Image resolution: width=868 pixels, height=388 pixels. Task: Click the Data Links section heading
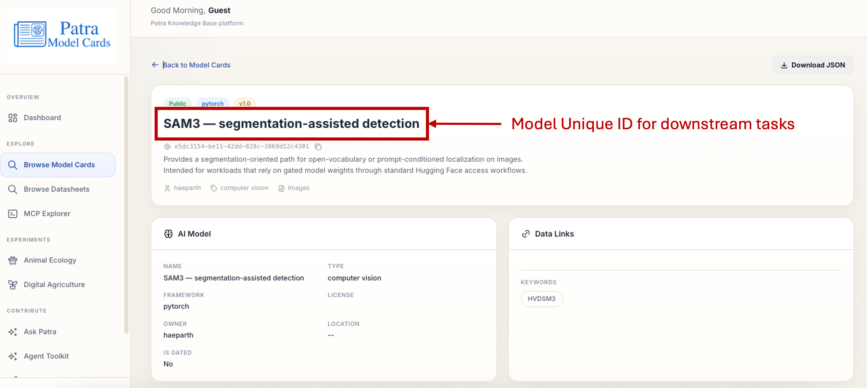click(554, 234)
